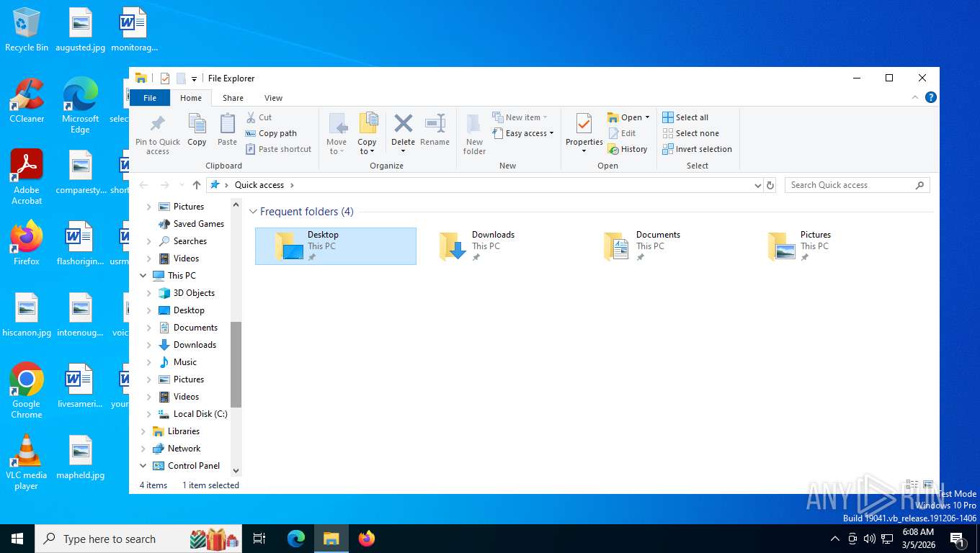Click the Cut scissors item
The height and width of the screenshot is (553, 980).
pos(259,117)
